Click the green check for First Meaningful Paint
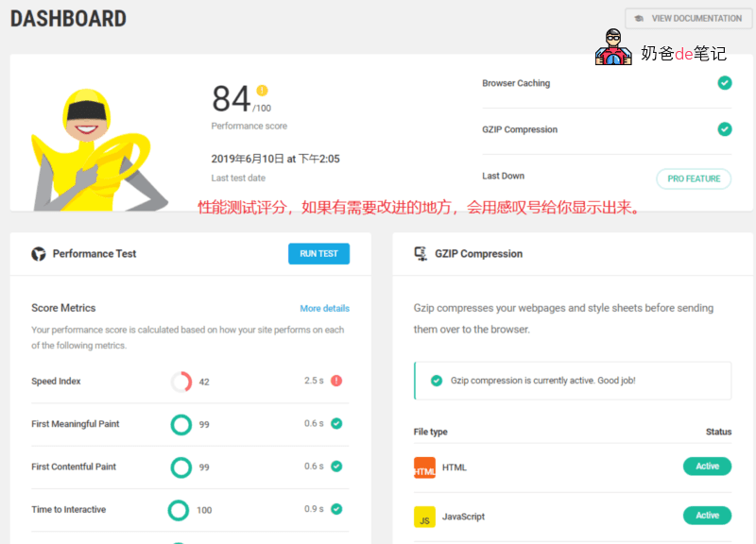Viewport: 756px width, 544px height. coord(336,424)
